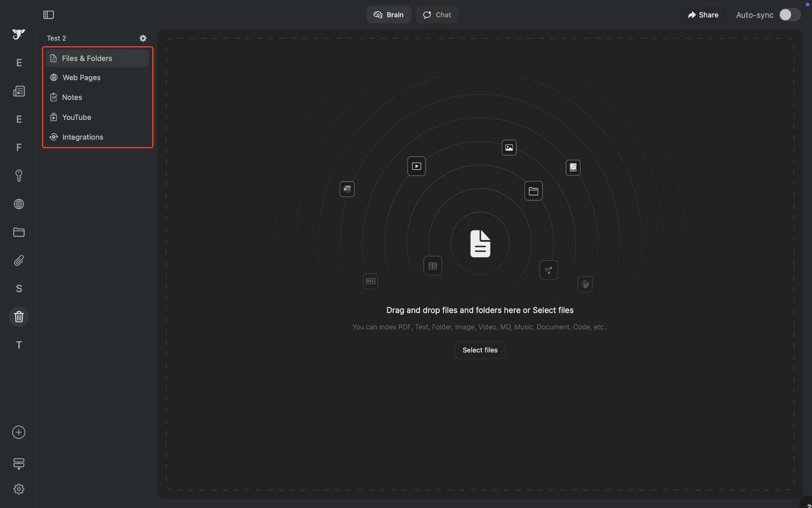812x508 pixels.
Task: Open Web Pages in source list
Action: point(81,77)
